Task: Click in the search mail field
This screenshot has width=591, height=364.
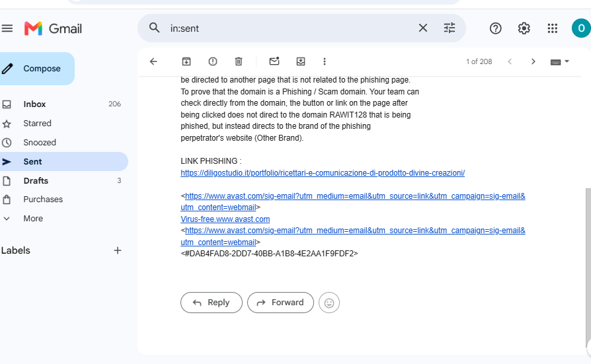Action: point(290,28)
